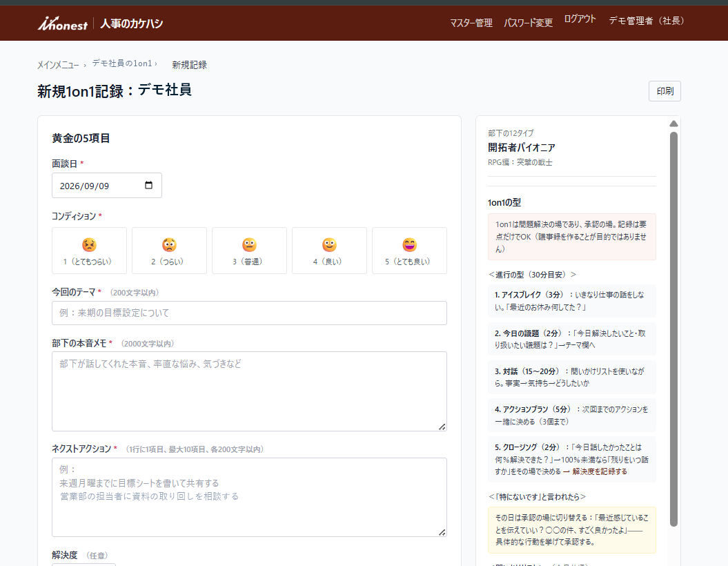Go to デモ社員の1on1 breadcrumb link
This screenshot has width=728, height=566.
[x=122, y=63]
